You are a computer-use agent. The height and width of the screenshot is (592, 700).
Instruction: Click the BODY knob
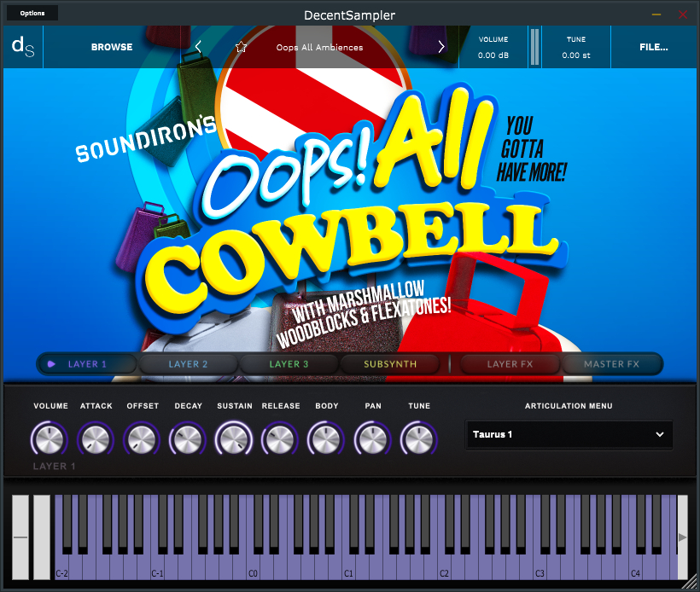pos(326,439)
